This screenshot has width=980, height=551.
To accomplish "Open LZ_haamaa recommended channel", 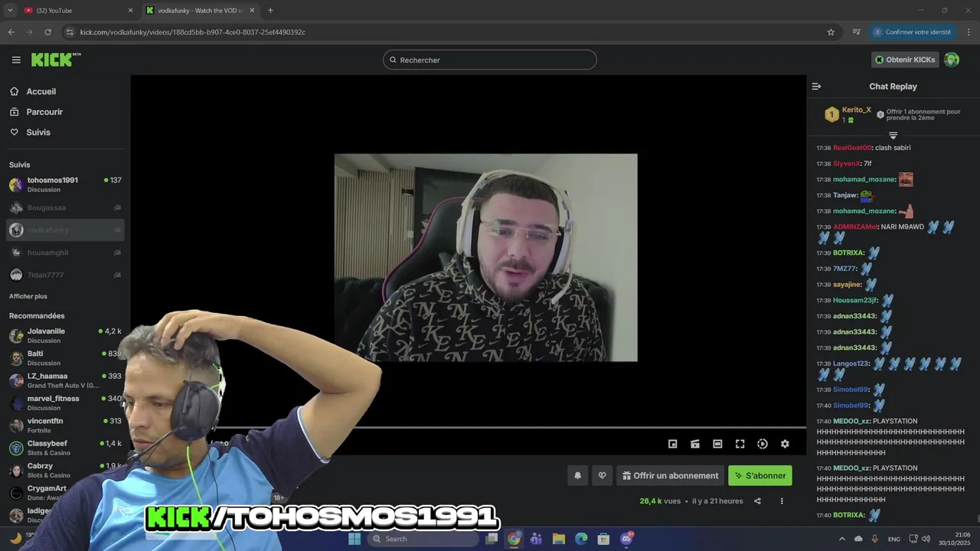I will point(65,380).
